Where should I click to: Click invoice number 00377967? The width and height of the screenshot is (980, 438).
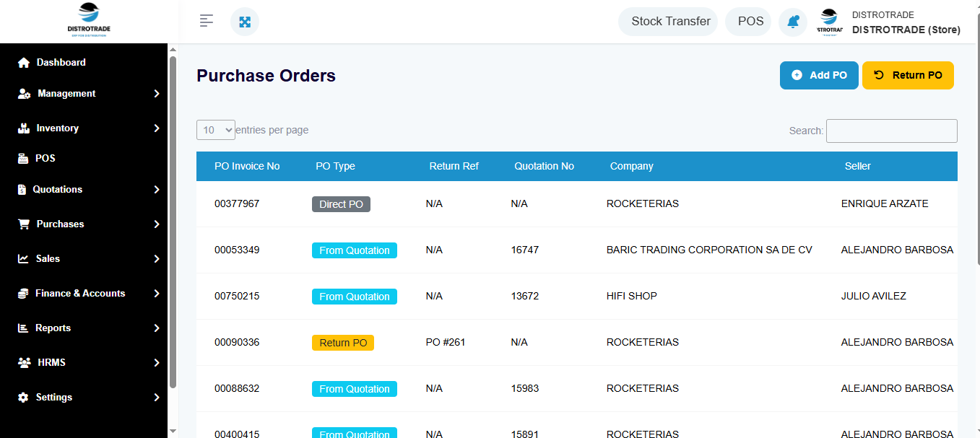[x=237, y=204]
